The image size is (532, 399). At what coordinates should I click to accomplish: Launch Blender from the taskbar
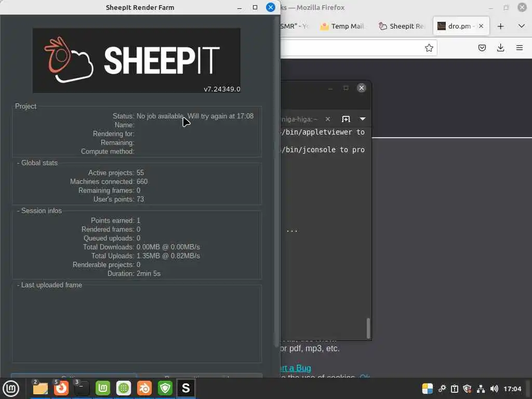[x=144, y=388]
